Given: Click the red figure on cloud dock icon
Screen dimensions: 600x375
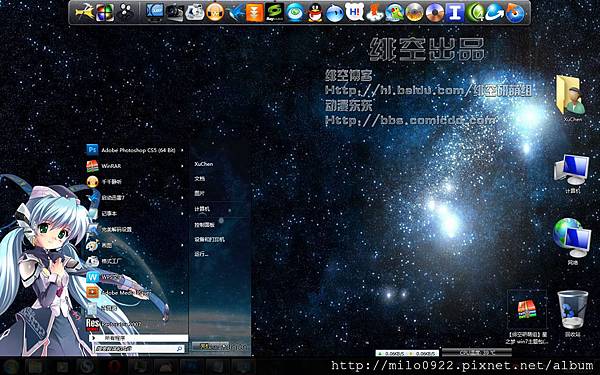Looking at the screenshot, I should pos(375,12).
